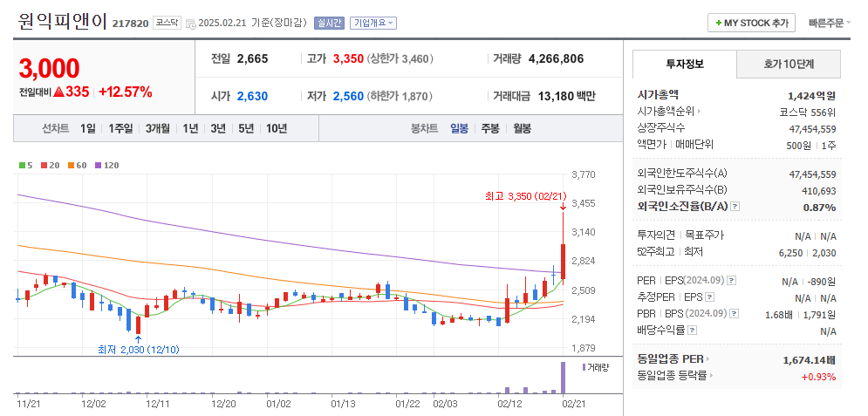Screen dimensions: 868x416
Task: Open help icon next to 외국인소진율(B/A)
Action: click(x=735, y=207)
